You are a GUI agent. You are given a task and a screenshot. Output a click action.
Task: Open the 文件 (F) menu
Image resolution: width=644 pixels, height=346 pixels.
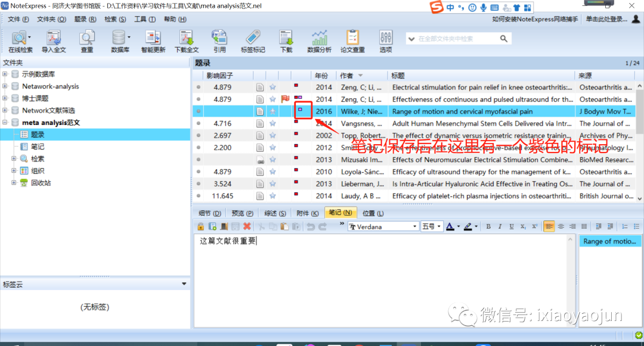(x=18, y=19)
